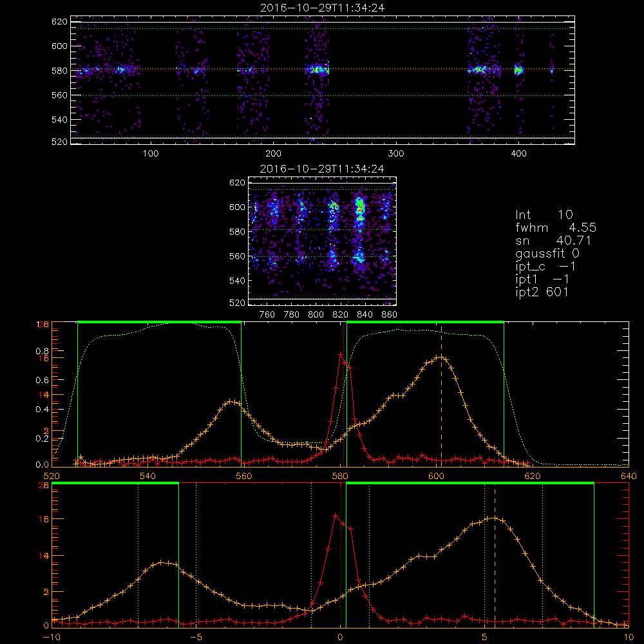Click x-axis label 860 on middle image

click(x=389, y=315)
